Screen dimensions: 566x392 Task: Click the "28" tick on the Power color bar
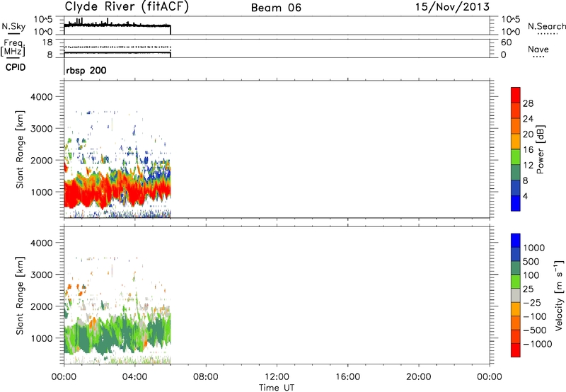click(x=528, y=103)
